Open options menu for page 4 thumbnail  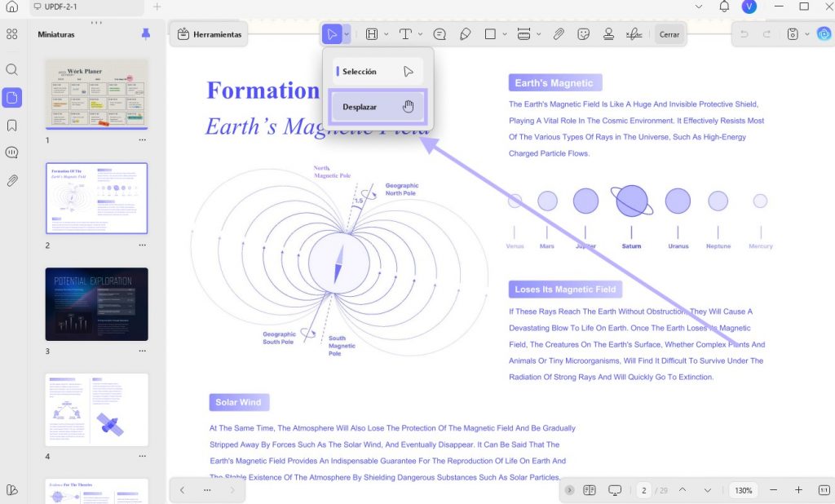pos(142,456)
